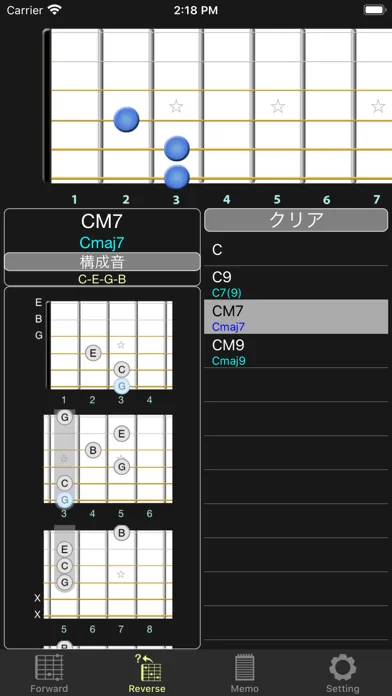Toggle blue dot on lowest string fret 3

[177, 177]
